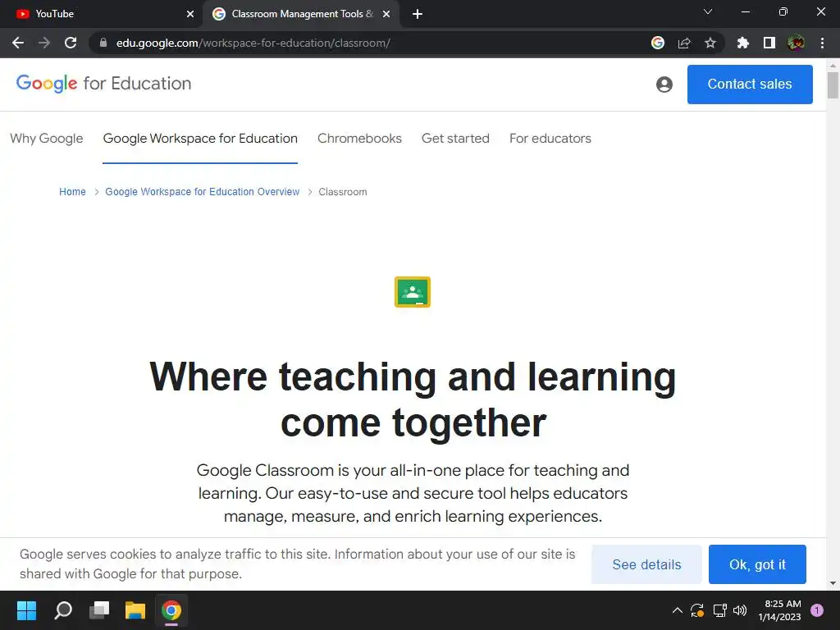Open the Chrome profile avatar

[x=796, y=43]
